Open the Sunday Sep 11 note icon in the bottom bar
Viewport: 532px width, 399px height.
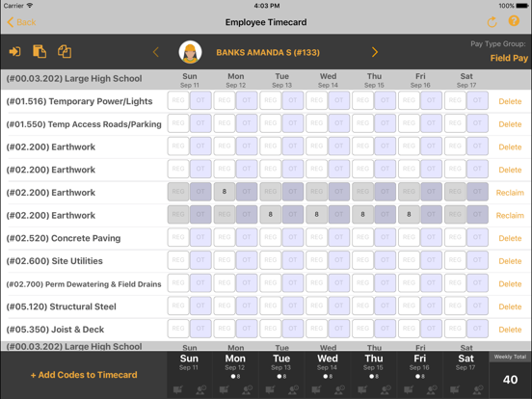pos(177,389)
